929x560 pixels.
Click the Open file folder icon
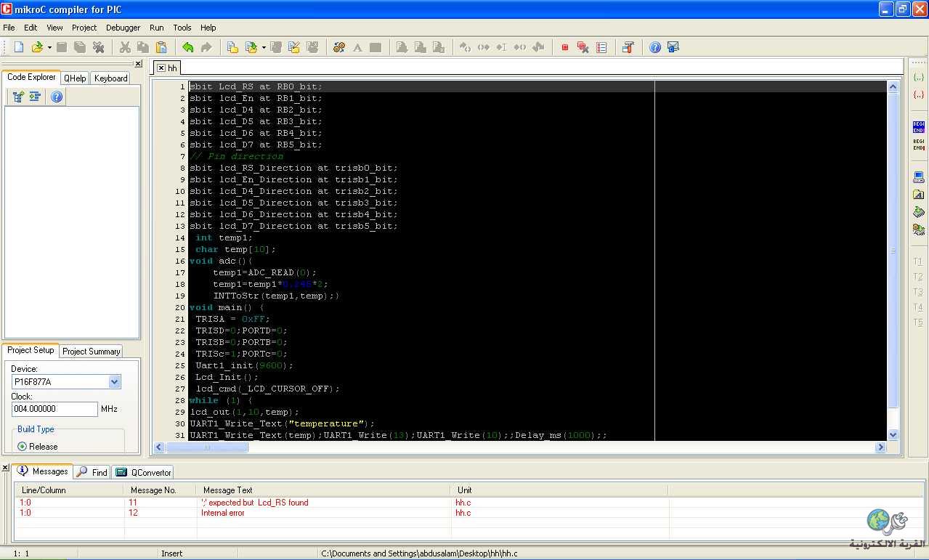[x=37, y=47]
